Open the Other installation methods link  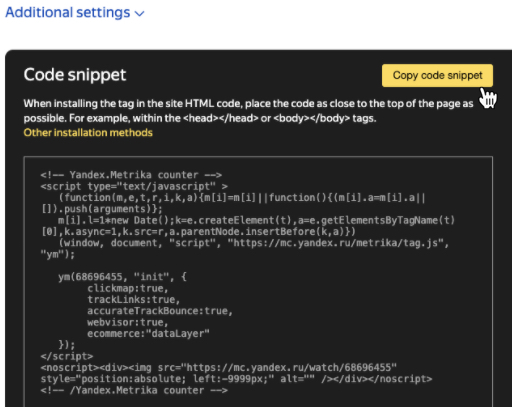88,133
